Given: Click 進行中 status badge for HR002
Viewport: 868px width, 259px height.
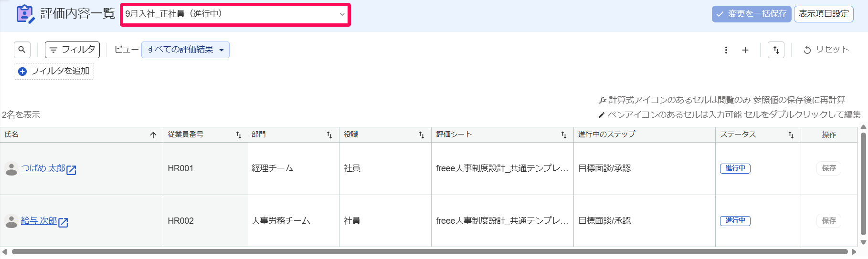Looking at the screenshot, I should click(735, 221).
